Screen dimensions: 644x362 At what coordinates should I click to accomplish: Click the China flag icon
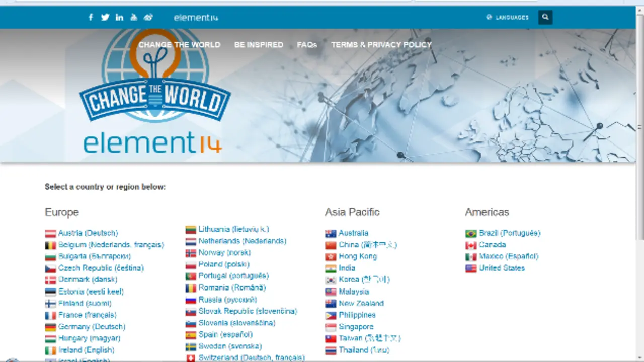click(x=331, y=245)
